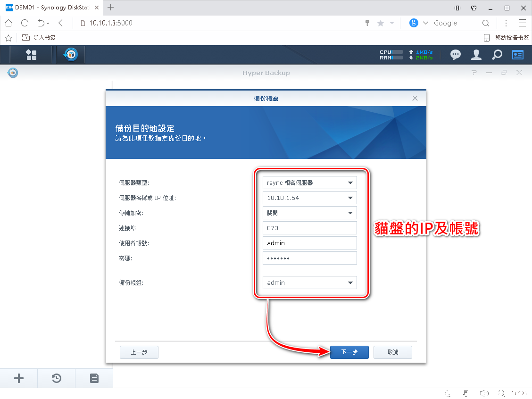532x399 pixels.
Task: Open DSM main menu grid icon
Action: click(31, 55)
